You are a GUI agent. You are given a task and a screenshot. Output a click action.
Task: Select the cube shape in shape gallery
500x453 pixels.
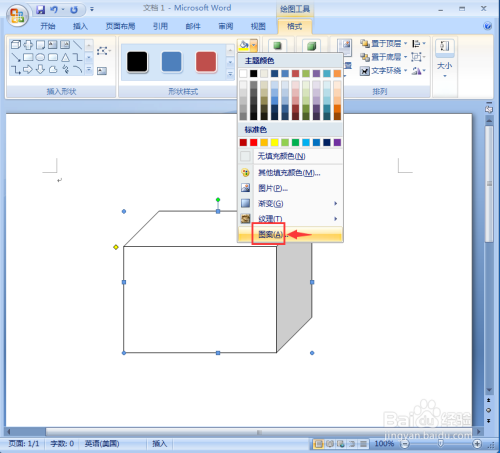16,44
